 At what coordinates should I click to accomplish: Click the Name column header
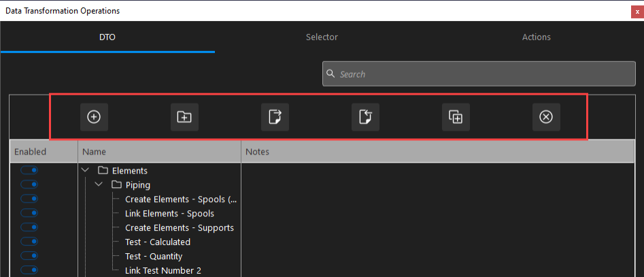[x=159, y=152]
